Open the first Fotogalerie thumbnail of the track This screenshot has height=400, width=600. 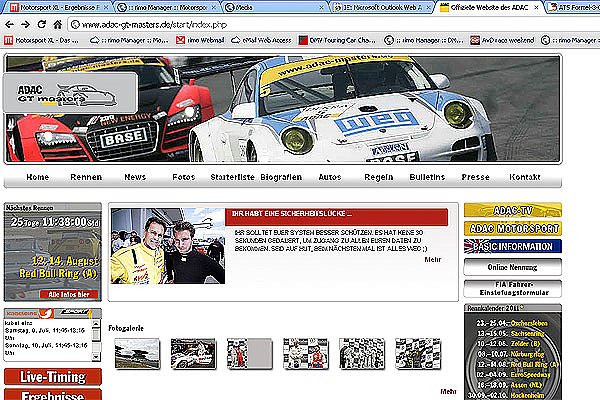pos(137,353)
